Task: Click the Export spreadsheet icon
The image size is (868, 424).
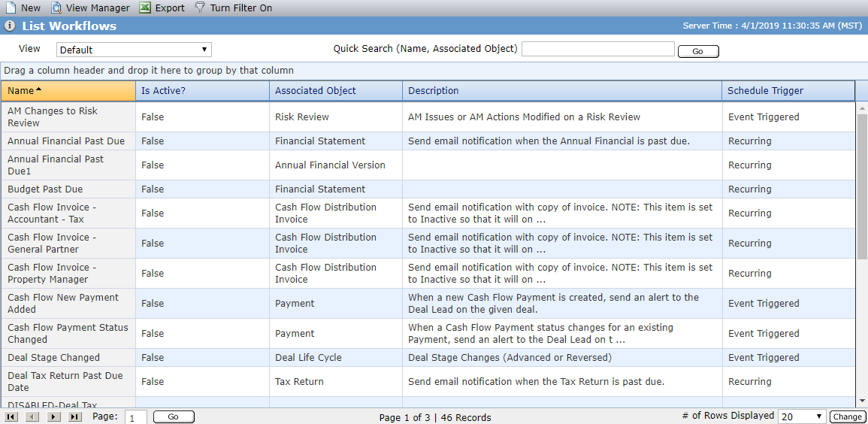Action: click(x=145, y=8)
